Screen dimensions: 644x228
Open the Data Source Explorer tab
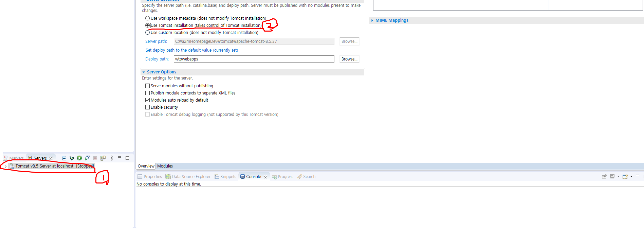(188, 177)
